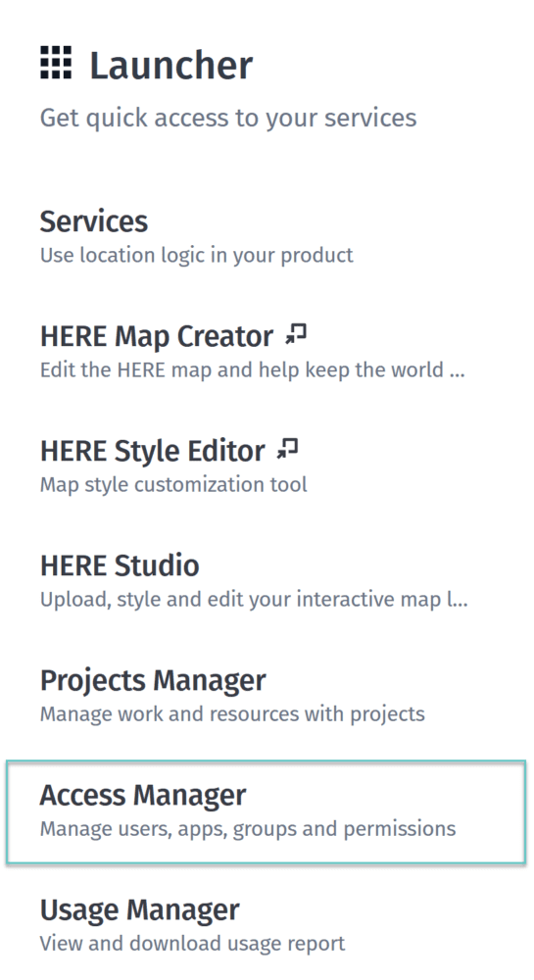Screen dimensions: 534x980
Task: Click the 'Upload, style and edit' description text
Action: [254, 600]
